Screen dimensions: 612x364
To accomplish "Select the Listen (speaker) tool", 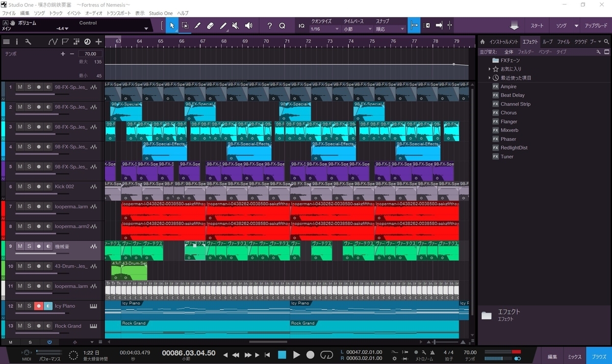I will click(x=248, y=25).
